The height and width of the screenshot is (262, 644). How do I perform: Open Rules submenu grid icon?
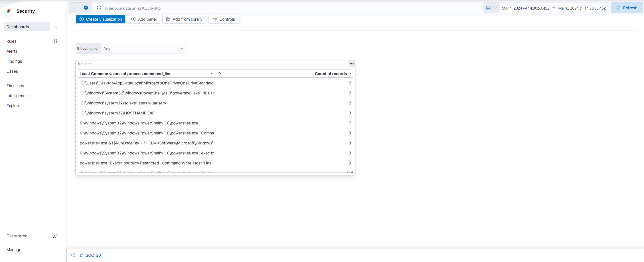tap(55, 41)
